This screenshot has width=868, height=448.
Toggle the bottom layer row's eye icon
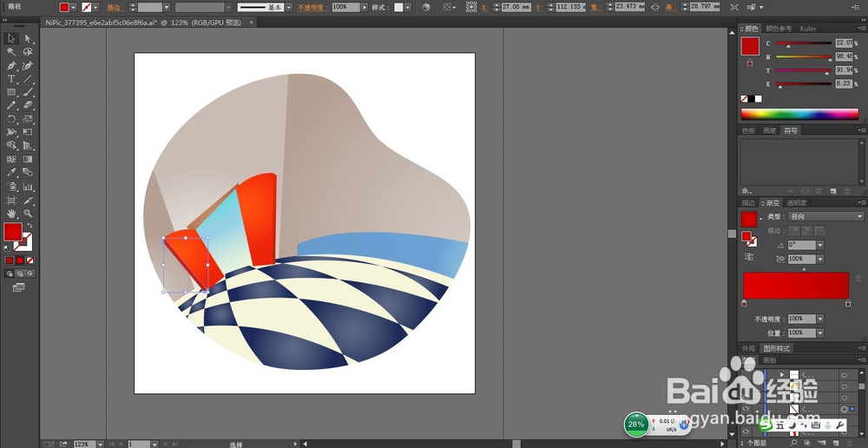[x=746, y=431]
